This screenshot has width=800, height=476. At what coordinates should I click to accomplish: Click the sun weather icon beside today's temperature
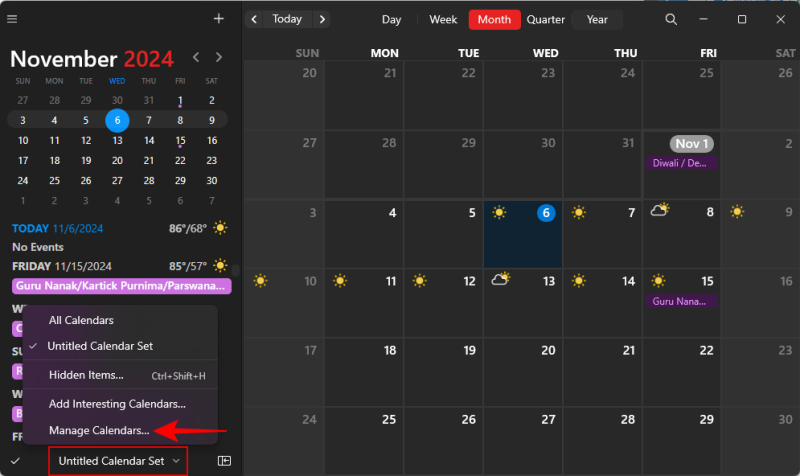click(x=220, y=228)
